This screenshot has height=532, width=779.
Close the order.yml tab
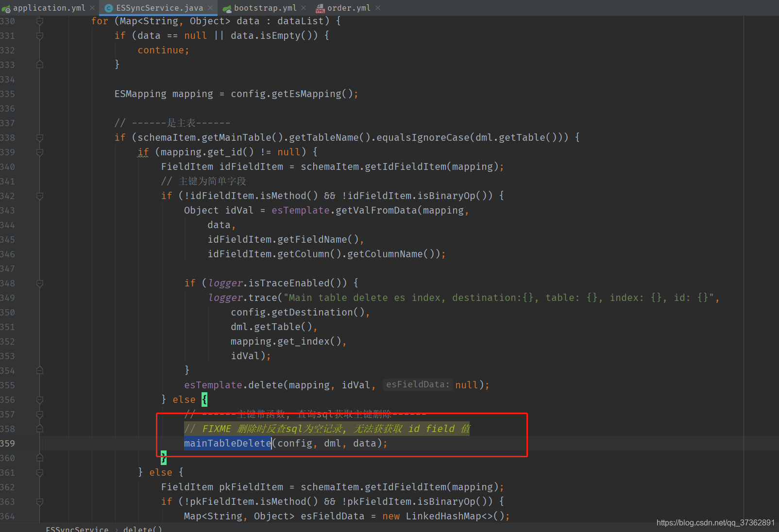pyautogui.click(x=378, y=8)
